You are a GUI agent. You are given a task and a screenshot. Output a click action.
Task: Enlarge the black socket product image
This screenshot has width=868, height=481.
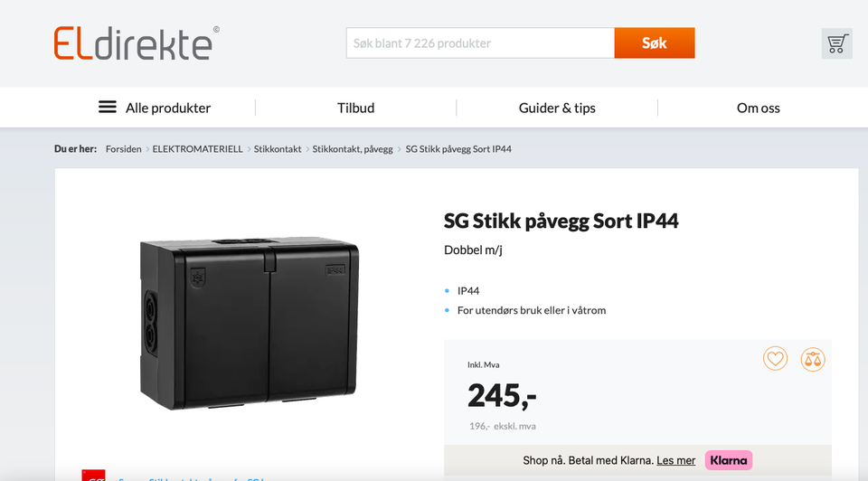[250, 324]
